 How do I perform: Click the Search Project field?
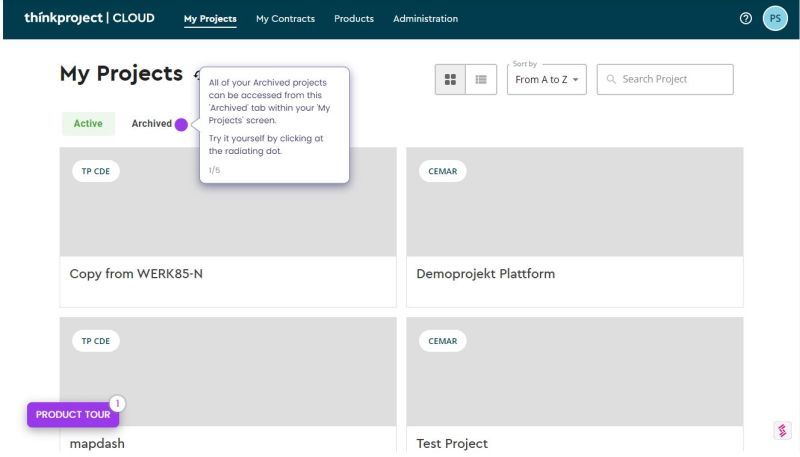[x=665, y=80]
